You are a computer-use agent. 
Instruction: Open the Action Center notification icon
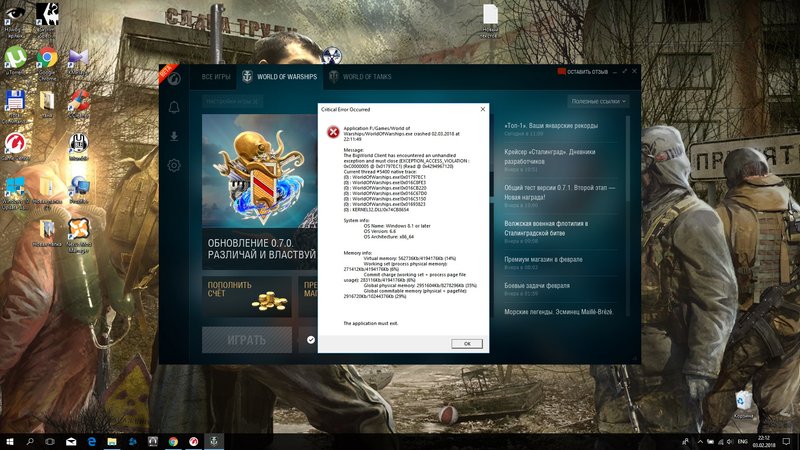786,441
